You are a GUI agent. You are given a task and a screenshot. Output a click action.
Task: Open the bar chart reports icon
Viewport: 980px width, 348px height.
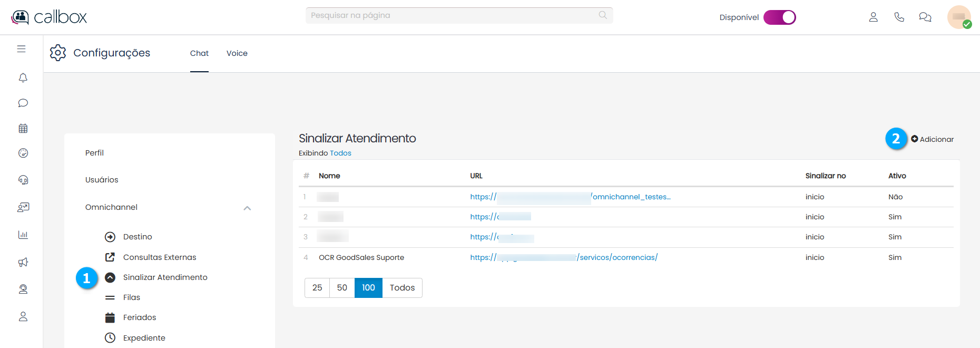click(23, 235)
